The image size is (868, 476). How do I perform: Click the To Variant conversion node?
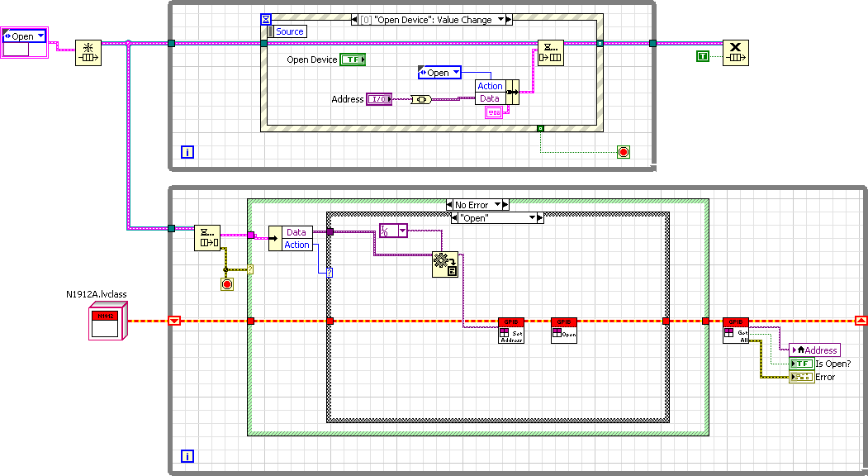pyautogui.click(x=420, y=99)
